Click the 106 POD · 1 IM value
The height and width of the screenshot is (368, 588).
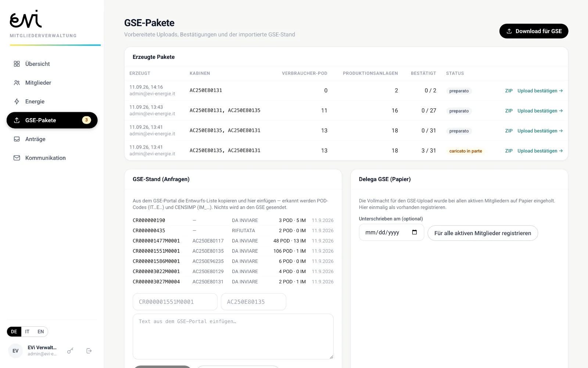pyautogui.click(x=290, y=251)
